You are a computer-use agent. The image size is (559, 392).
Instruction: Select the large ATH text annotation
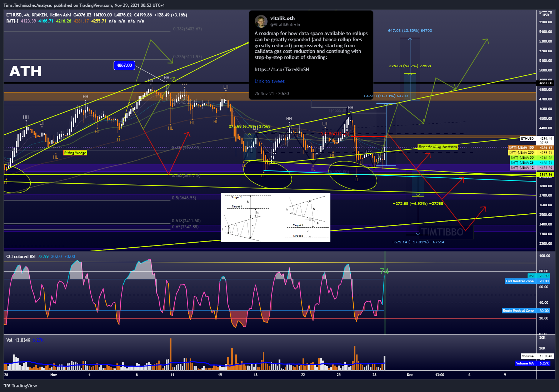click(25, 71)
